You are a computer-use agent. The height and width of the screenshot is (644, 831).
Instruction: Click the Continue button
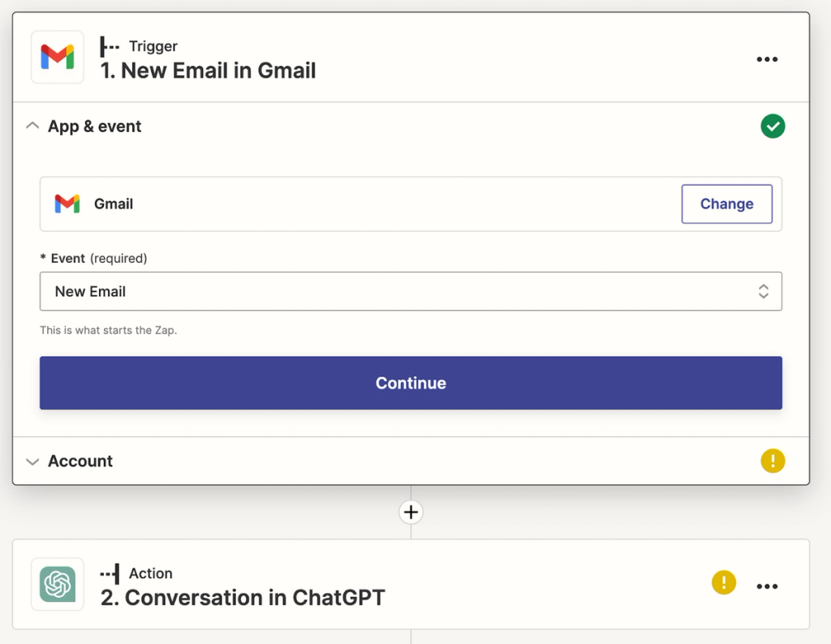pyautogui.click(x=411, y=382)
